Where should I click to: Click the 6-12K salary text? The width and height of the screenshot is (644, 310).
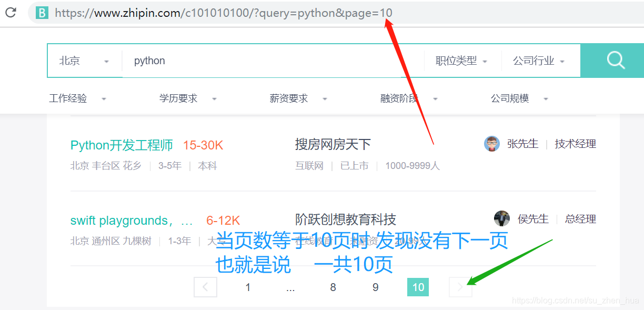(223, 221)
